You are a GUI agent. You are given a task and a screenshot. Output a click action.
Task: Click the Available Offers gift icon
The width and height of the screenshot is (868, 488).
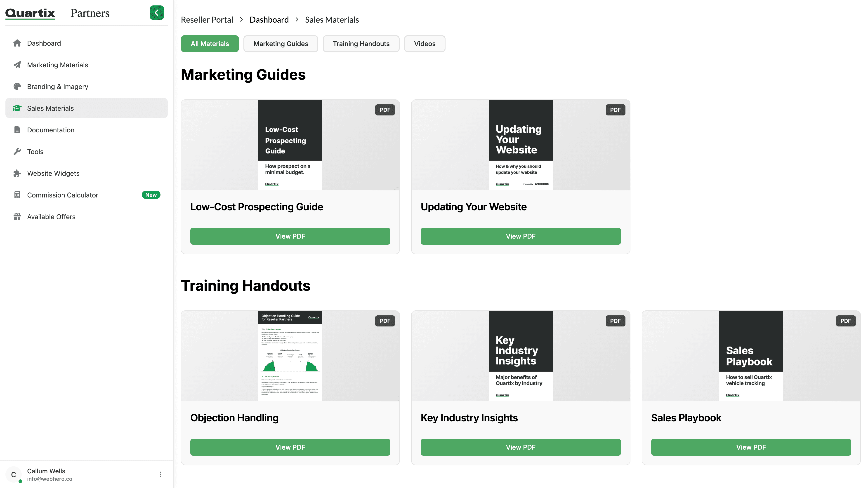[17, 217]
